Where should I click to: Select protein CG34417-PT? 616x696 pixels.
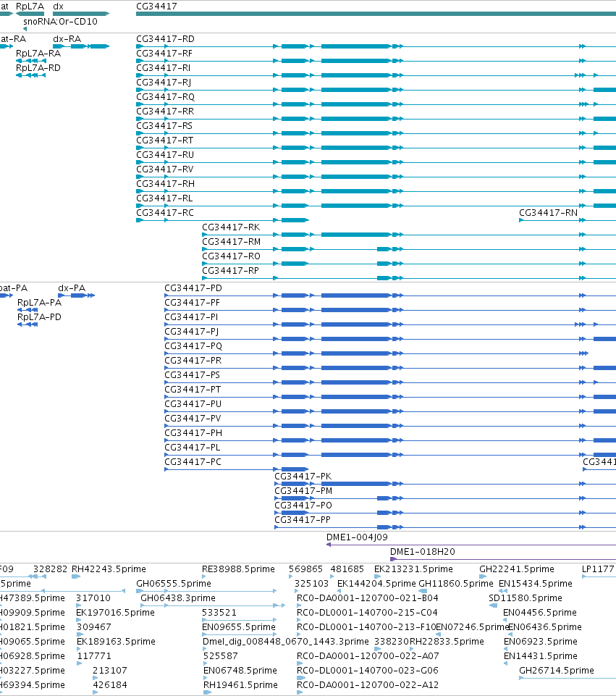pyautogui.click(x=193, y=389)
